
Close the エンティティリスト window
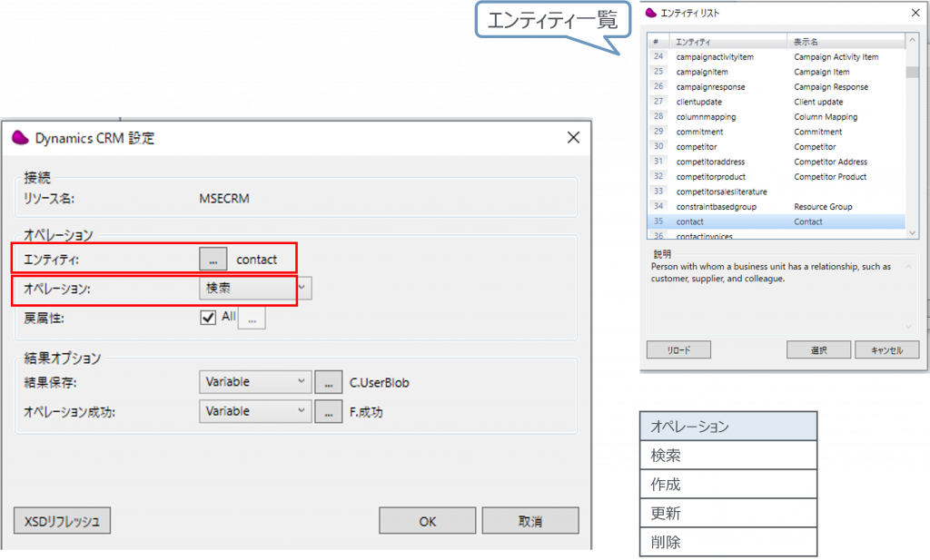coord(912,12)
